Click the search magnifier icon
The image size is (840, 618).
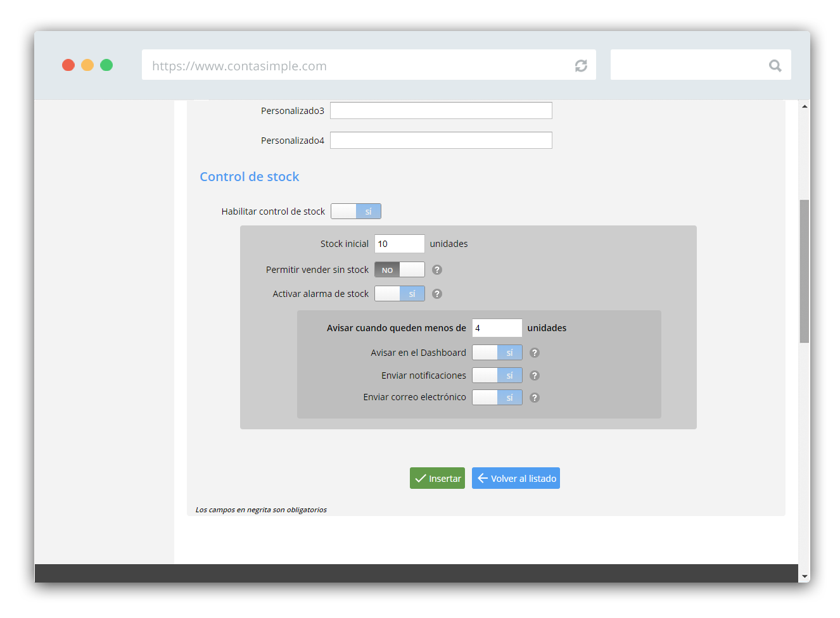775,66
